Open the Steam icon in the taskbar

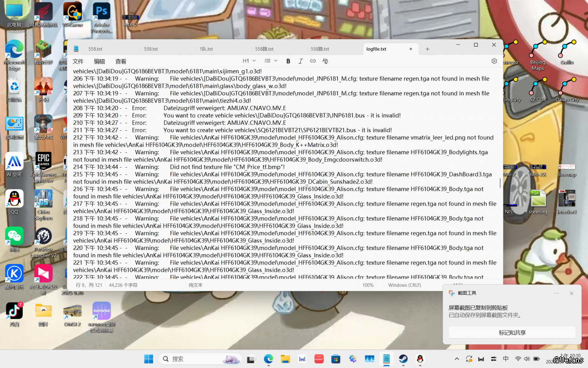pyautogui.click(x=403, y=359)
